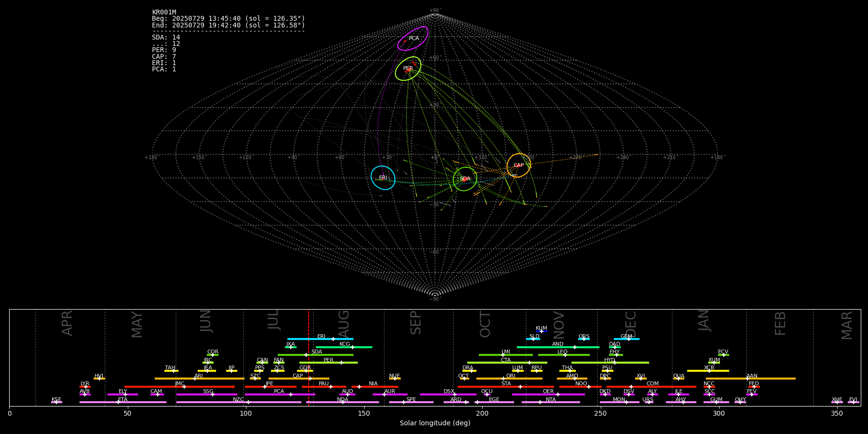
Task: Select the SSG shower bar in timeline
Action: pyautogui.click(x=206, y=394)
